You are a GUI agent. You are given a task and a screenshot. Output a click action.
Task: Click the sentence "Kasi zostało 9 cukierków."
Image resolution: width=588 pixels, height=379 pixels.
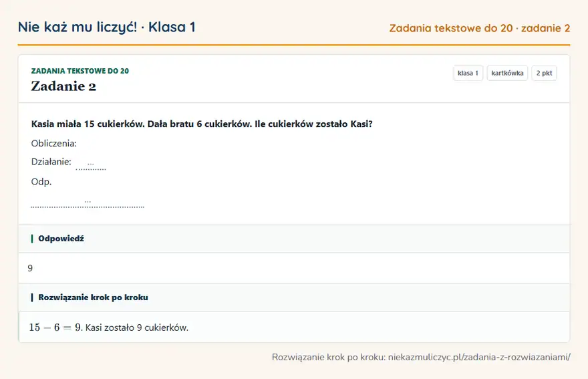(x=137, y=328)
